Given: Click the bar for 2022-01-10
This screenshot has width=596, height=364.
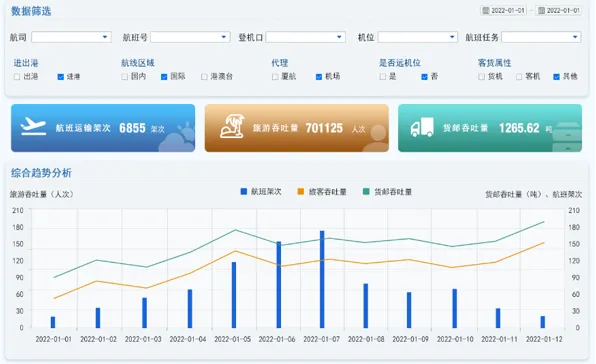Looking at the screenshot, I should [455, 309].
